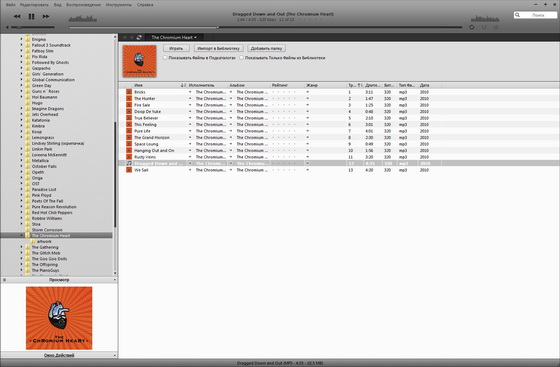Enable show only library files checkbox
The width and height of the screenshot is (560, 367).
[241, 57]
